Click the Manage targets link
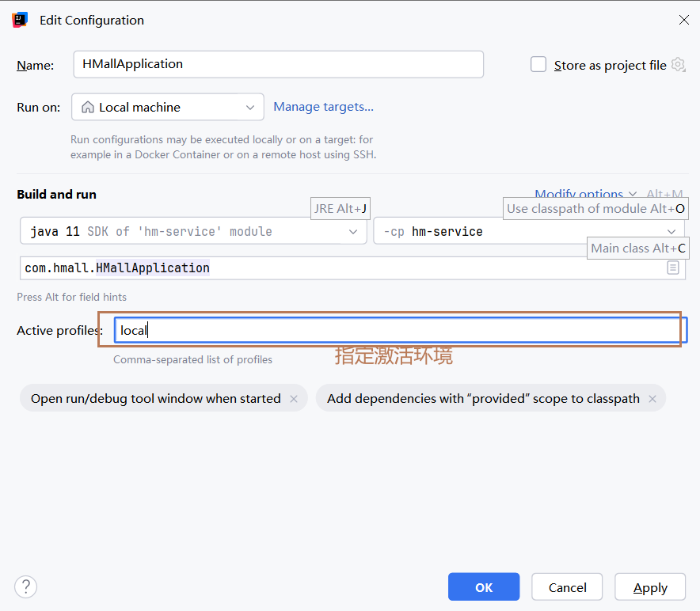The height and width of the screenshot is (611, 700). click(x=323, y=107)
